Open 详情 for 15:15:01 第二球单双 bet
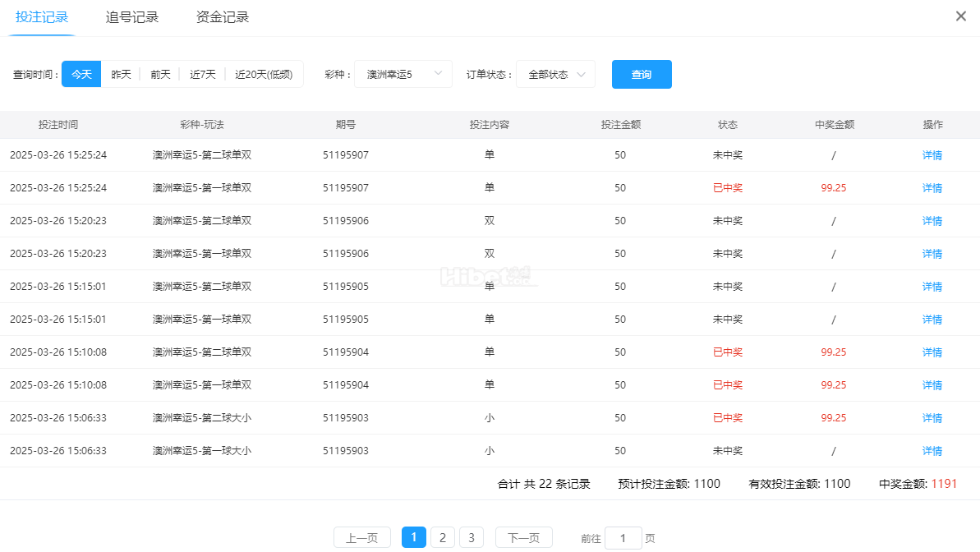Screen dimensions: 980x552 [932, 287]
